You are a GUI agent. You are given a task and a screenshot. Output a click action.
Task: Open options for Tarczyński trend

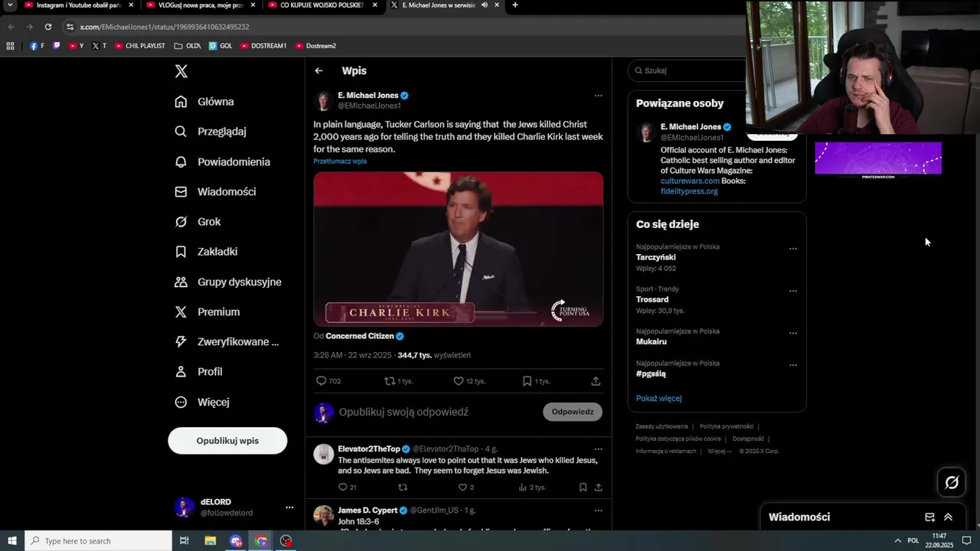point(792,249)
